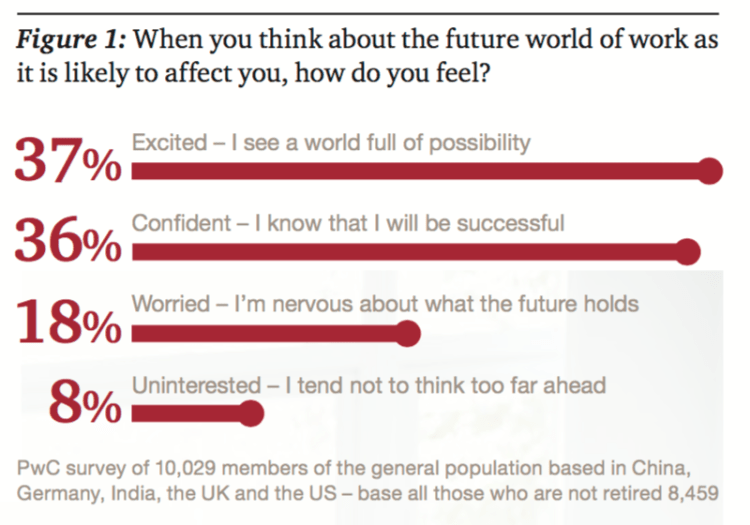Click the middle of the Excited bar
Viewport: 750px width, 525px height.
point(420,172)
